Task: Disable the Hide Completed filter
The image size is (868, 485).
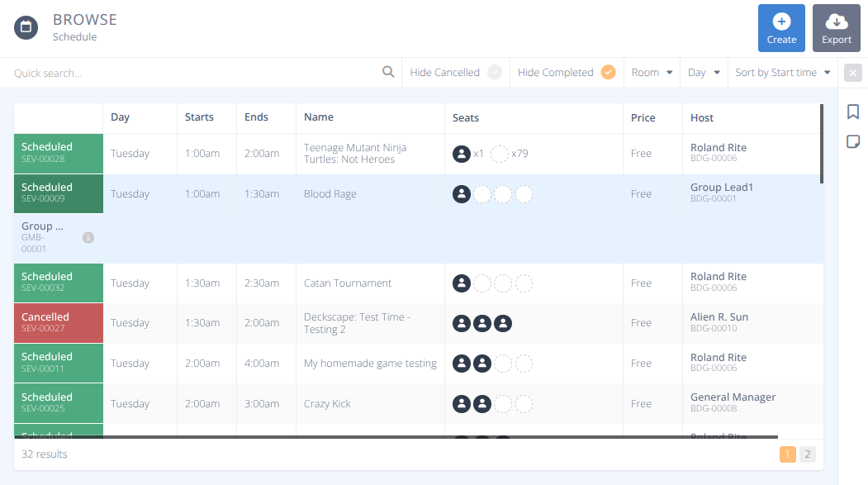Action: (x=609, y=72)
